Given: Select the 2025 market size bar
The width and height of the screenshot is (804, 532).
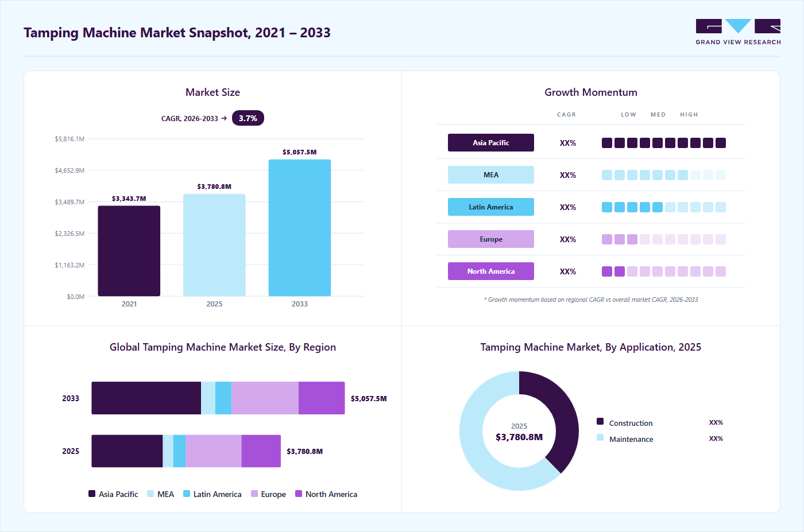Looking at the screenshot, I should 214,245.
